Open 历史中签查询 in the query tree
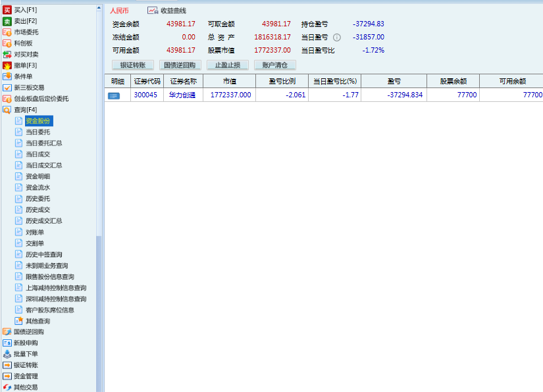543x392 pixels. pyautogui.click(x=44, y=255)
